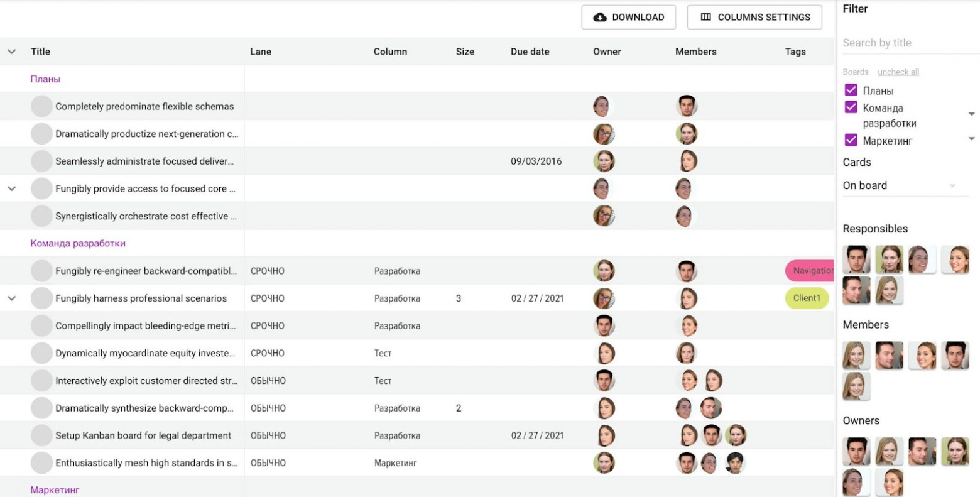Click the cloud download icon

[x=600, y=18]
